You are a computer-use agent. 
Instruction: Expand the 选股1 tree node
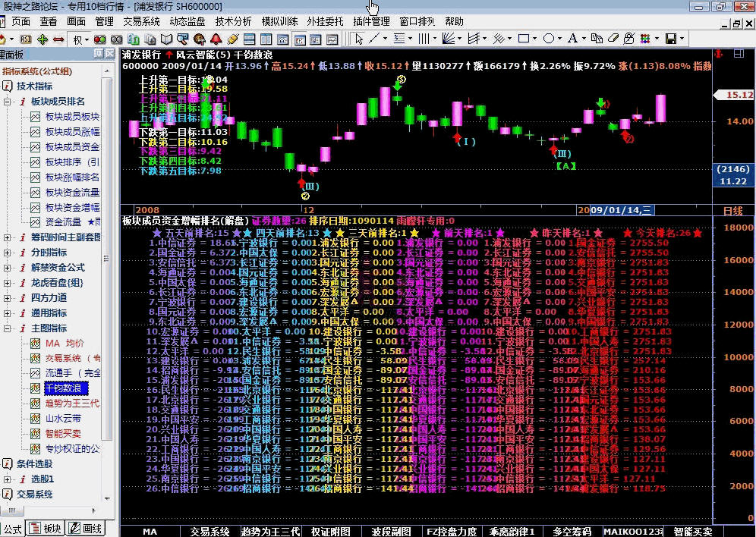pos(8,479)
